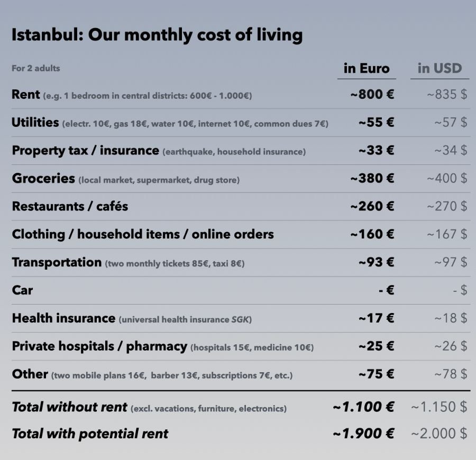Select the 'Istanbul: Our monthly cost of living' title
This screenshot has height=460, width=476.
[157, 35]
